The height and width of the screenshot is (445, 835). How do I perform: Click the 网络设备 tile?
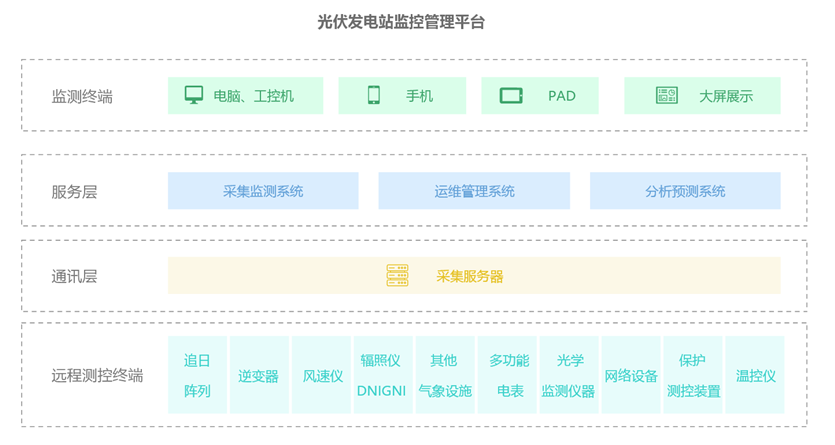pyautogui.click(x=631, y=375)
